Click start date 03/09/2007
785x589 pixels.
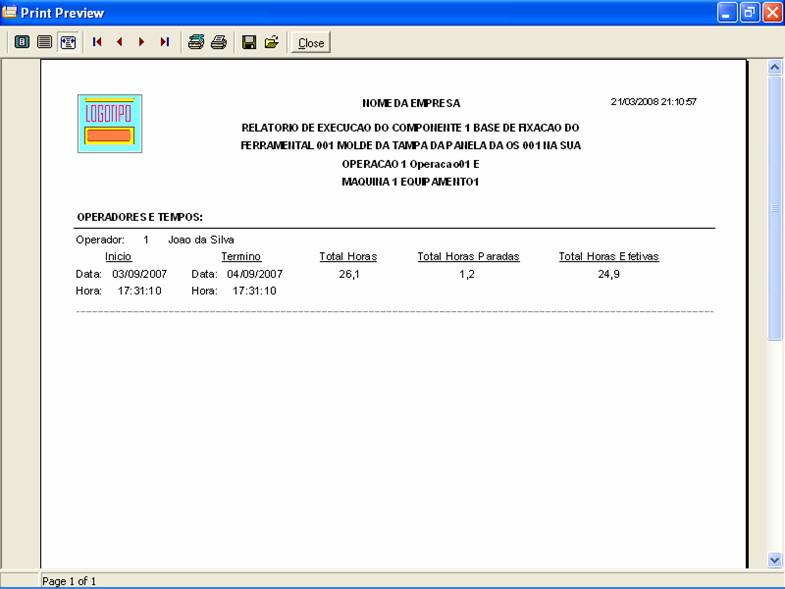click(140, 274)
